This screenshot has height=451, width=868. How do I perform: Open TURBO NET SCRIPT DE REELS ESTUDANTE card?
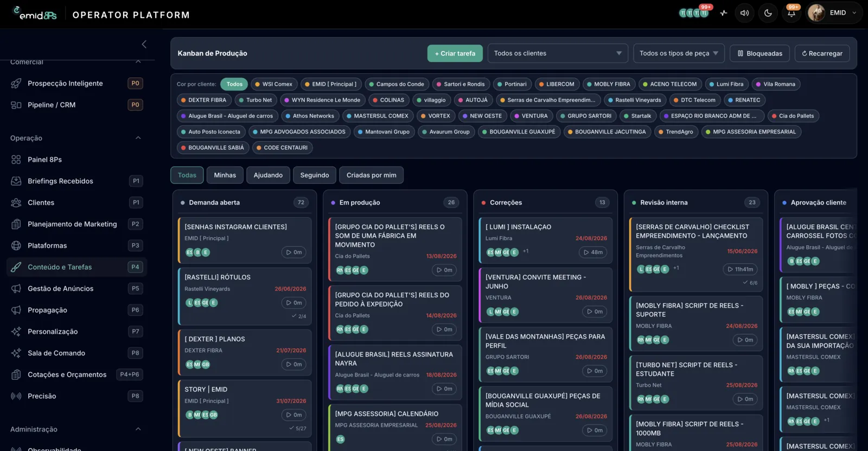(696, 383)
